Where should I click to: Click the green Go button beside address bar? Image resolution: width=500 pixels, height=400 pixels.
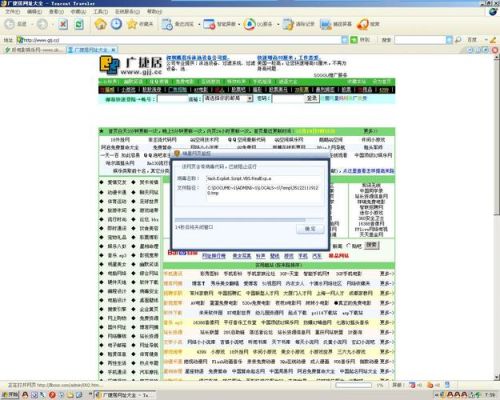[x=354, y=40]
